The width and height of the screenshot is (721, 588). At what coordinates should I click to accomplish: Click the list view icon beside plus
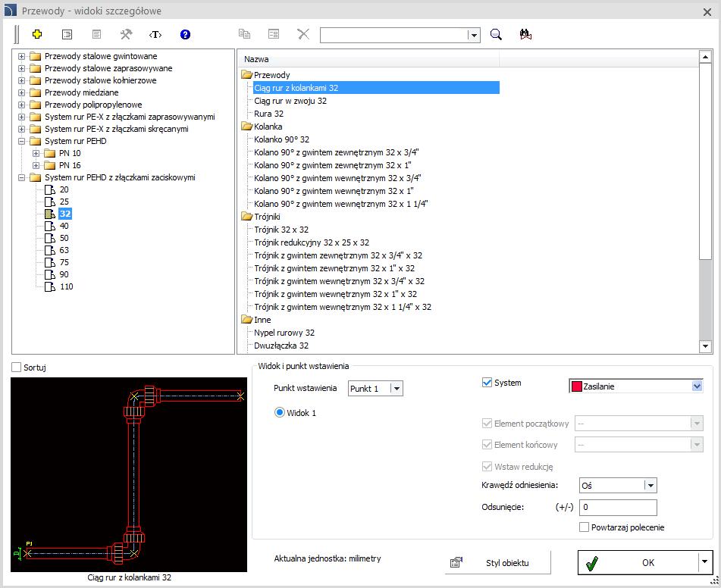67,35
